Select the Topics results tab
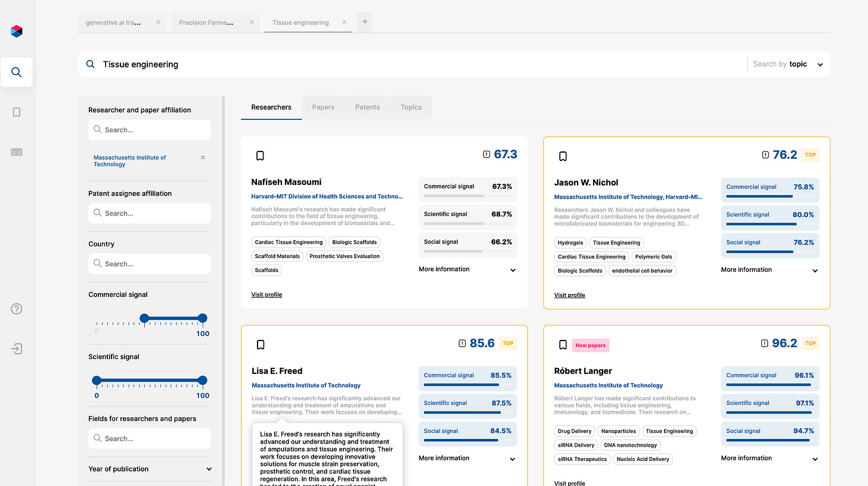This screenshot has width=868, height=486. point(411,107)
